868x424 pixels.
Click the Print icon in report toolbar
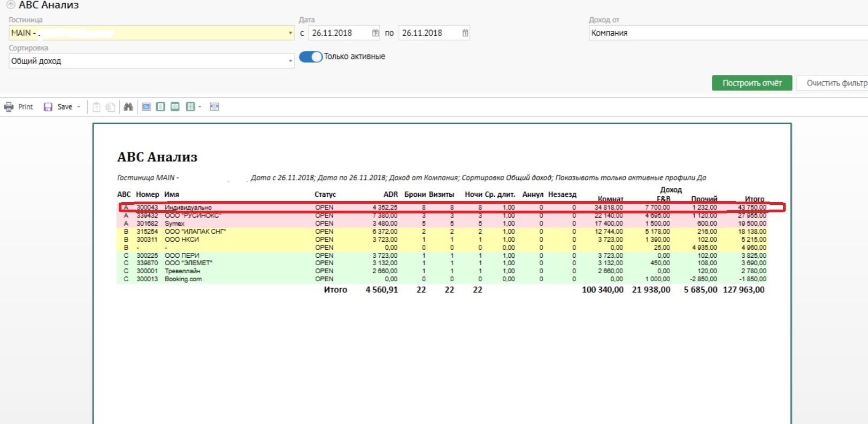coord(9,107)
